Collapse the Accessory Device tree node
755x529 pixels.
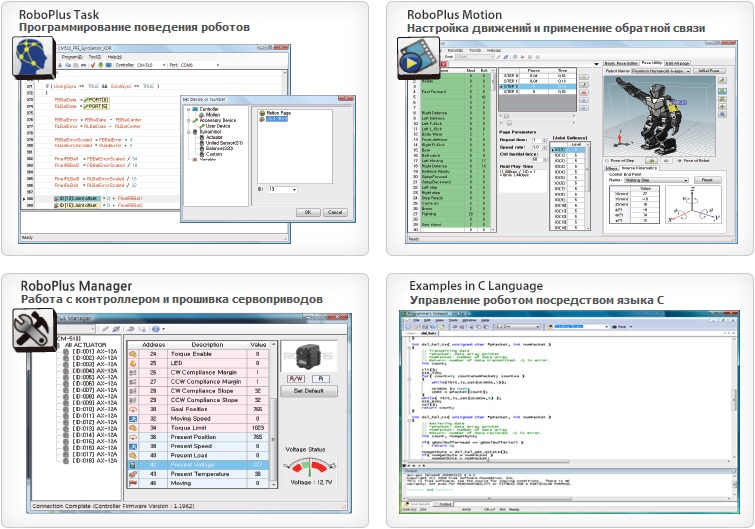click(x=189, y=120)
